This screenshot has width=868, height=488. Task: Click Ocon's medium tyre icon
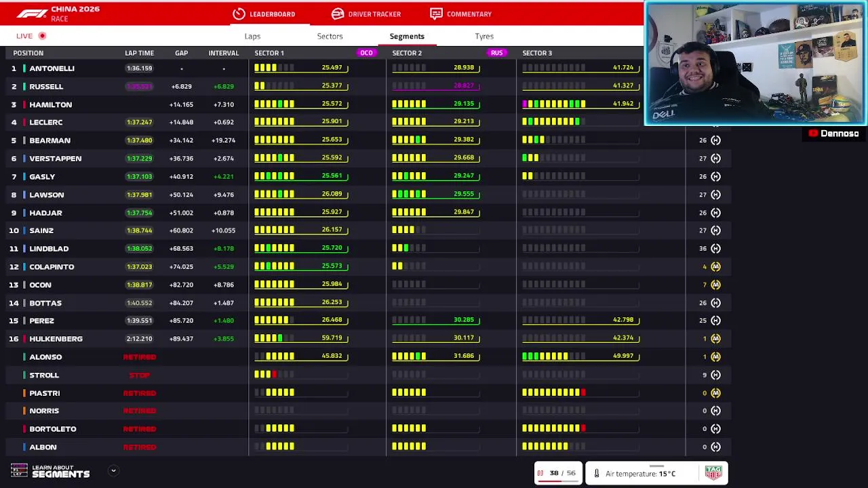click(715, 285)
